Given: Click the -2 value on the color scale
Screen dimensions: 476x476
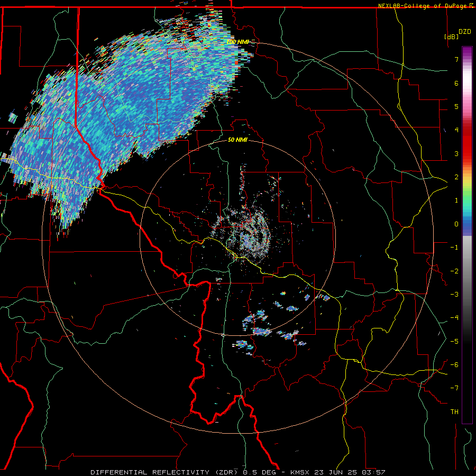Looking at the screenshot, I should (x=454, y=271).
